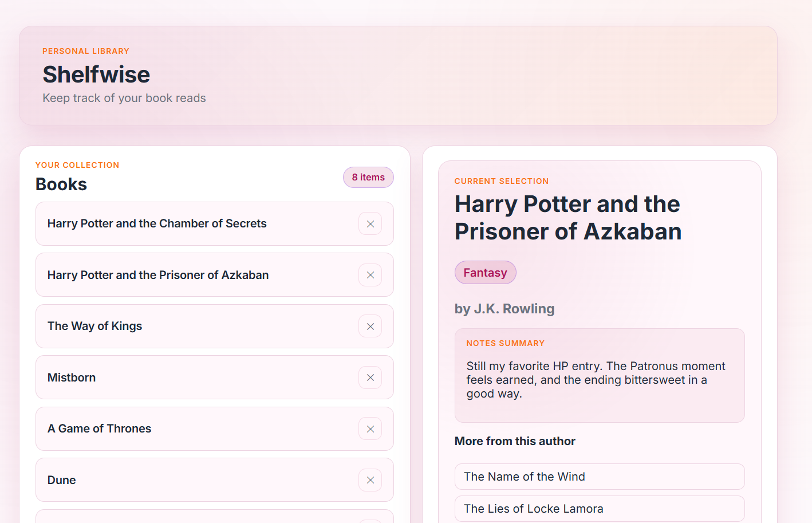Image resolution: width=812 pixels, height=523 pixels.
Task: Remove 'Harry Potter and the Prisoner of Azkaban' using its X icon
Action: click(x=370, y=275)
